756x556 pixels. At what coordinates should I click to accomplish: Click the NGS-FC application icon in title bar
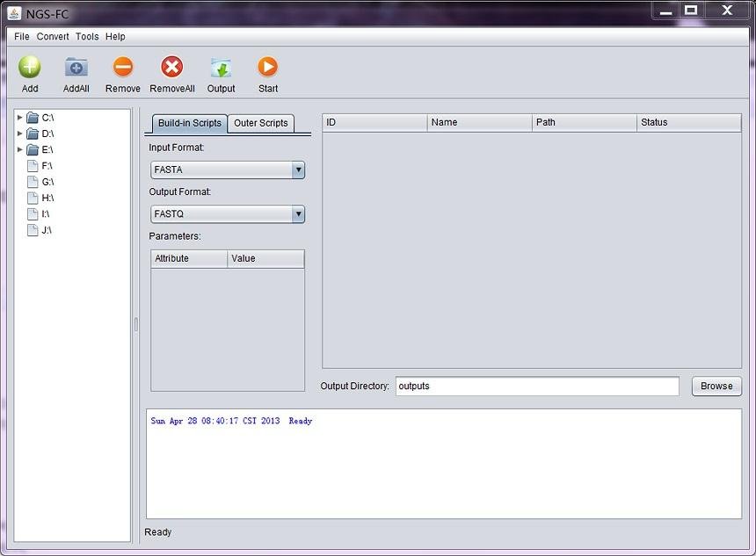click(x=12, y=12)
